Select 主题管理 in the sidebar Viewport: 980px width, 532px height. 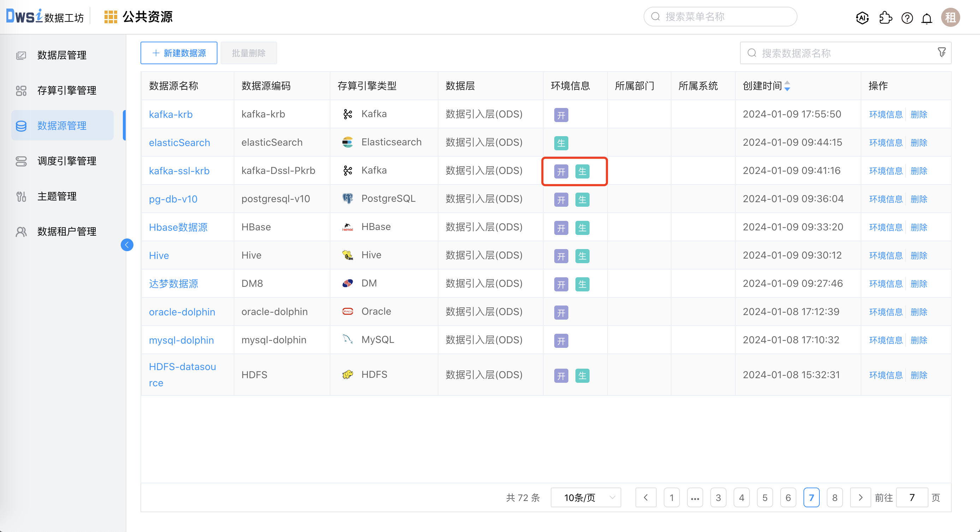pyautogui.click(x=57, y=196)
